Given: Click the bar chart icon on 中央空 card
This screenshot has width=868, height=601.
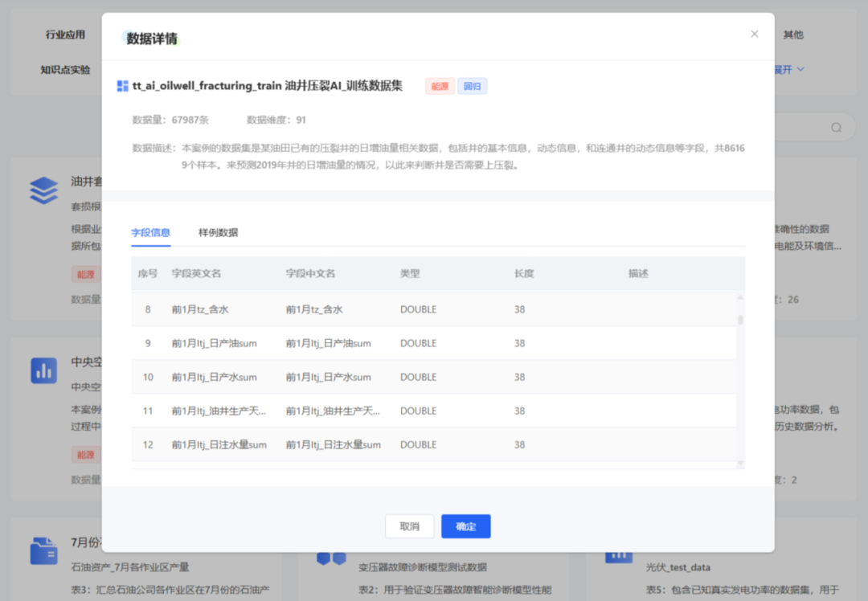Looking at the screenshot, I should point(44,370).
